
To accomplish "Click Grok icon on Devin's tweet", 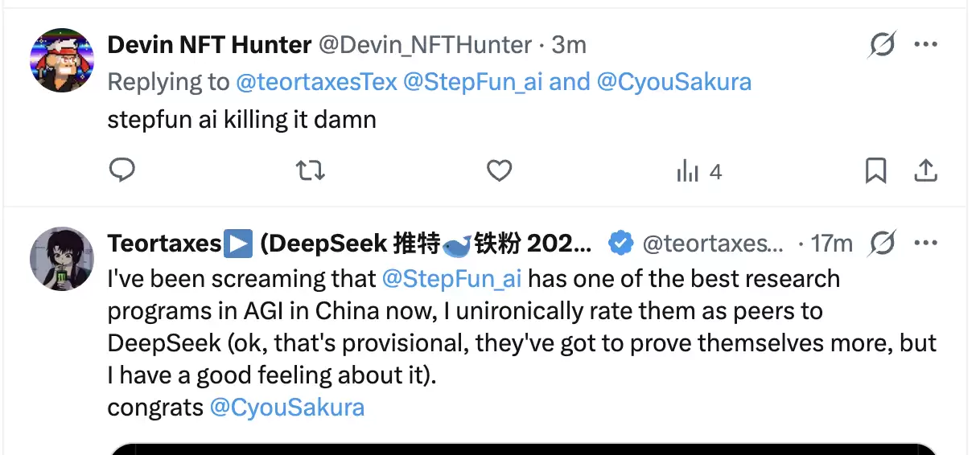I will click(x=882, y=44).
